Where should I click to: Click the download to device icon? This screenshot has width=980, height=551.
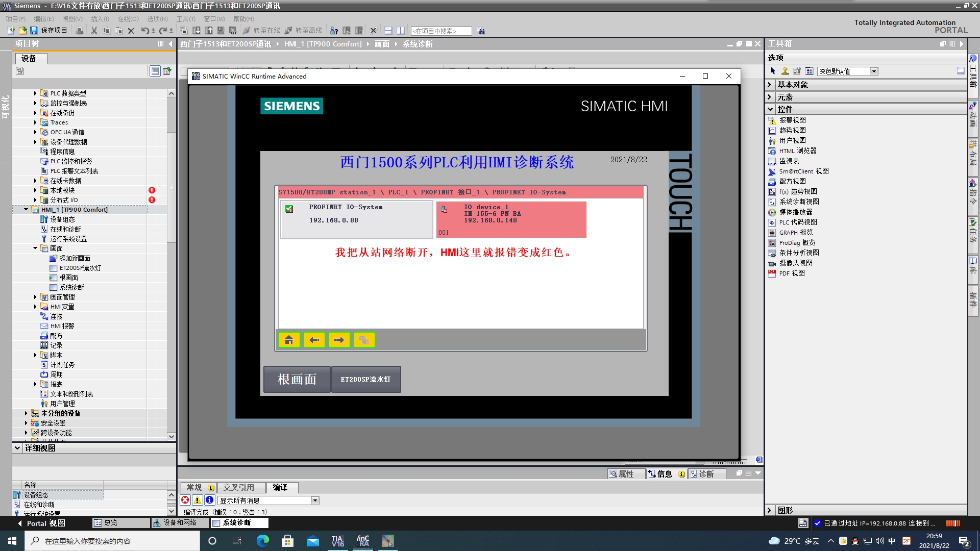pos(197,31)
